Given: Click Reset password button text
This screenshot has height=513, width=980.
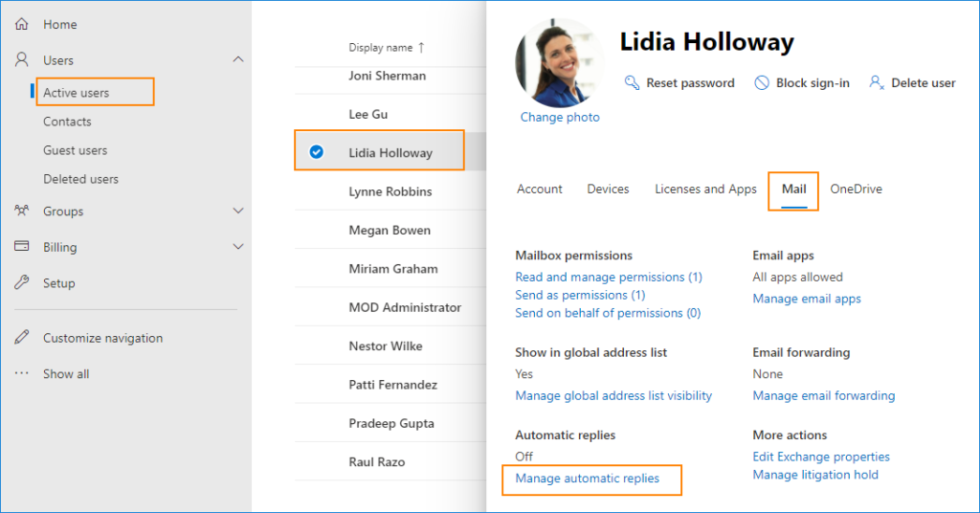Looking at the screenshot, I should (x=690, y=82).
